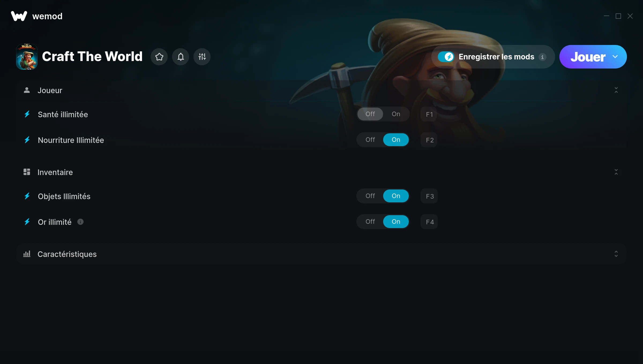Disable the Enregistrer les mods switch
The image size is (643, 364).
click(446, 57)
